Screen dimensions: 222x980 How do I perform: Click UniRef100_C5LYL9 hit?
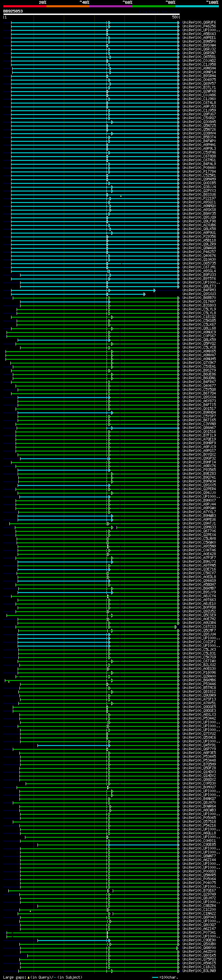point(199,309)
